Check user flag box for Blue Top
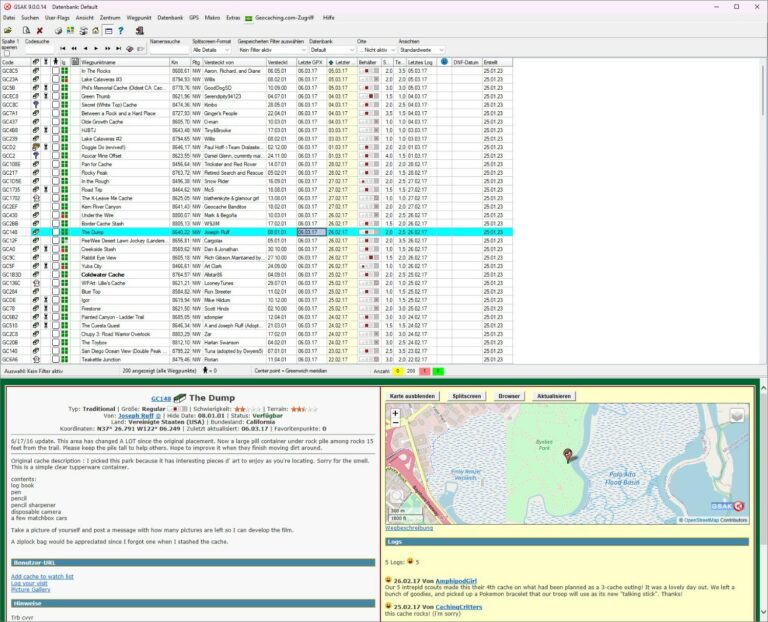768x622 pixels. coord(56,292)
